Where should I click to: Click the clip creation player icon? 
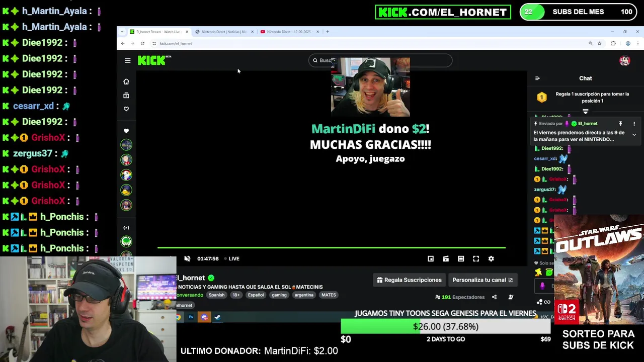tap(446, 258)
